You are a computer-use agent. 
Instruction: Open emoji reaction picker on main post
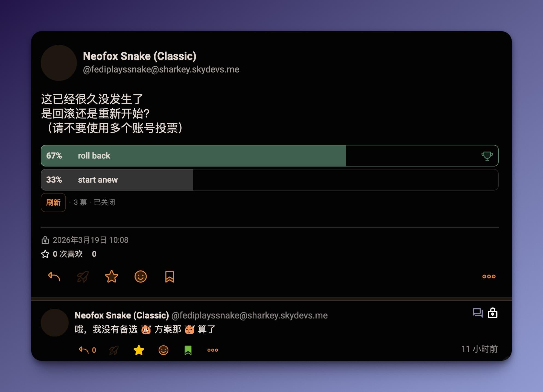coord(141,277)
